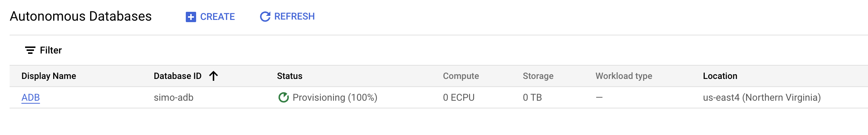Click the us-east4 (Northern Virginia) location cell
The height and width of the screenshot is (135, 868).
762,97
